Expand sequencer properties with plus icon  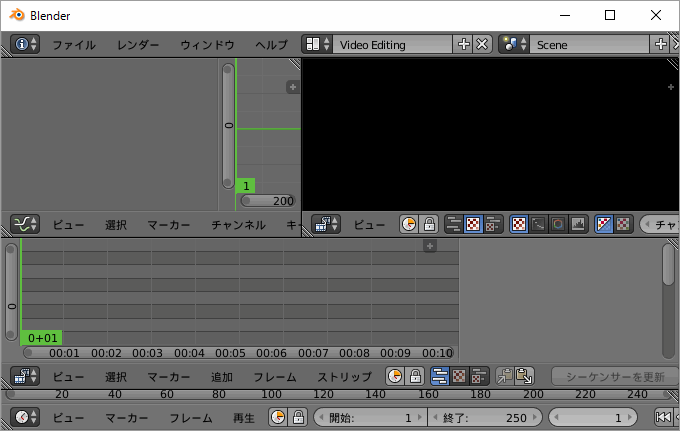(430, 246)
